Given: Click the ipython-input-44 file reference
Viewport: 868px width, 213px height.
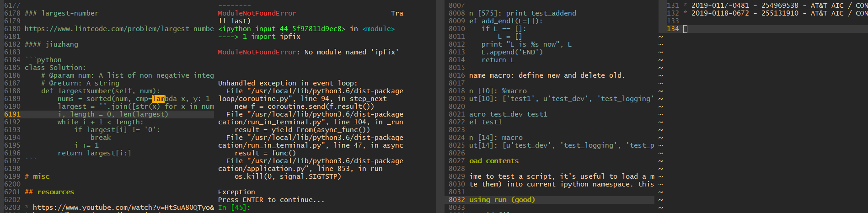Looking at the screenshot, I should [x=282, y=29].
